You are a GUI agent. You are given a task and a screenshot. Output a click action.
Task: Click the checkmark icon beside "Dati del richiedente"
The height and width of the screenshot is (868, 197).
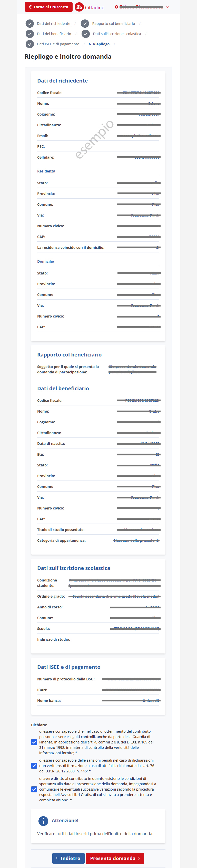coord(29,24)
